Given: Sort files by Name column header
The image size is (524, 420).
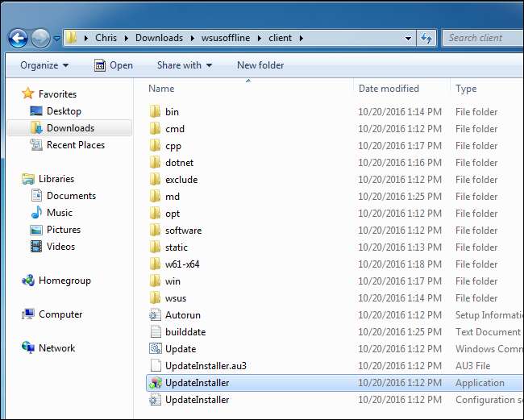Looking at the screenshot, I should tap(161, 89).
